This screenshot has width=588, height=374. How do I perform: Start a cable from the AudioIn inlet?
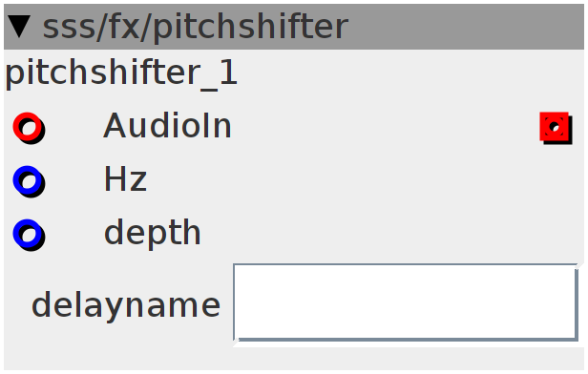tap(29, 128)
